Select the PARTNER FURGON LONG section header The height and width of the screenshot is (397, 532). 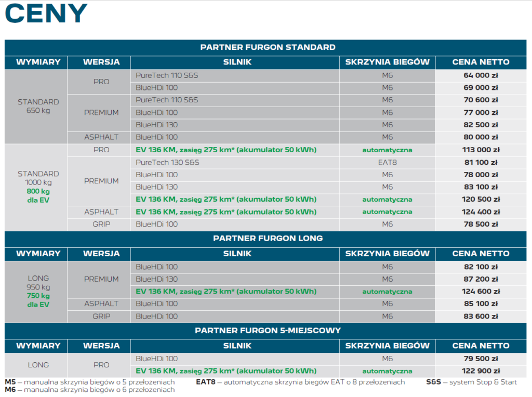click(x=268, y=239)
